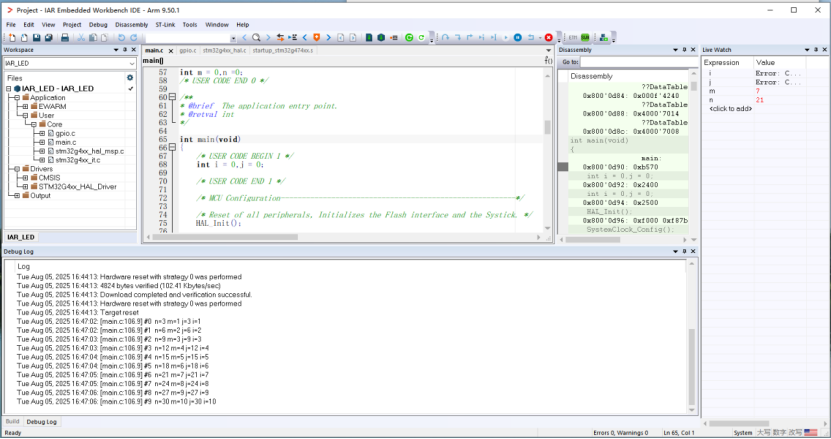The height and width of the screenshot is (439, 831).
Task: Save the current file via toolbar
Action: (x=36, y=38)
